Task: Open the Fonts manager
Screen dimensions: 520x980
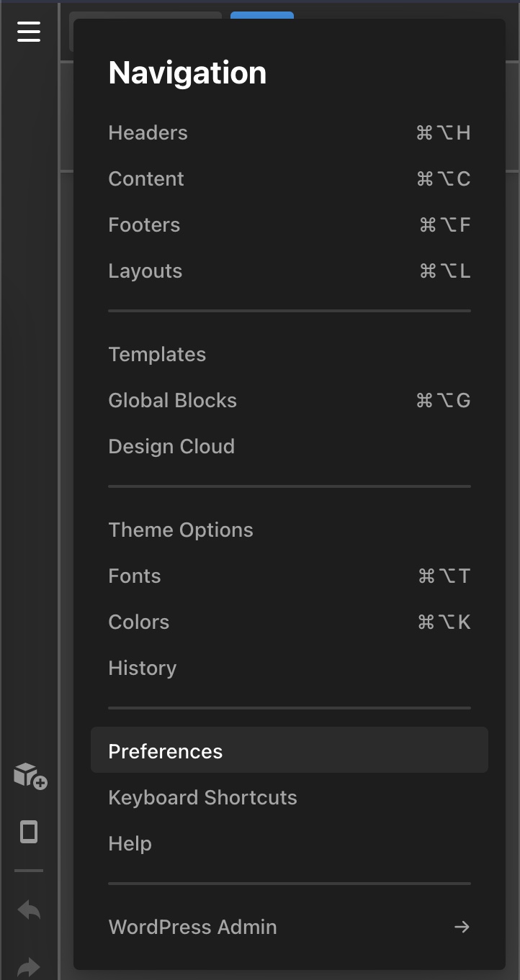Action: pyautogui.click(x=290, y=576)
